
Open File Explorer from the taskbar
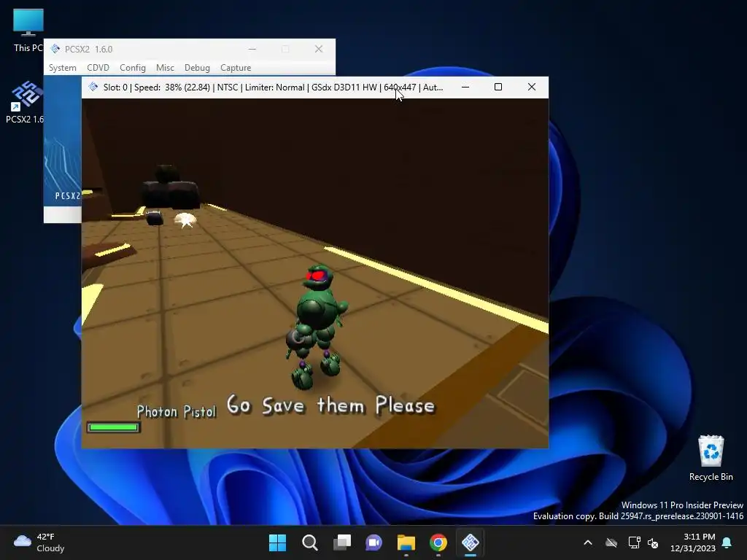(x=406, y=542)
